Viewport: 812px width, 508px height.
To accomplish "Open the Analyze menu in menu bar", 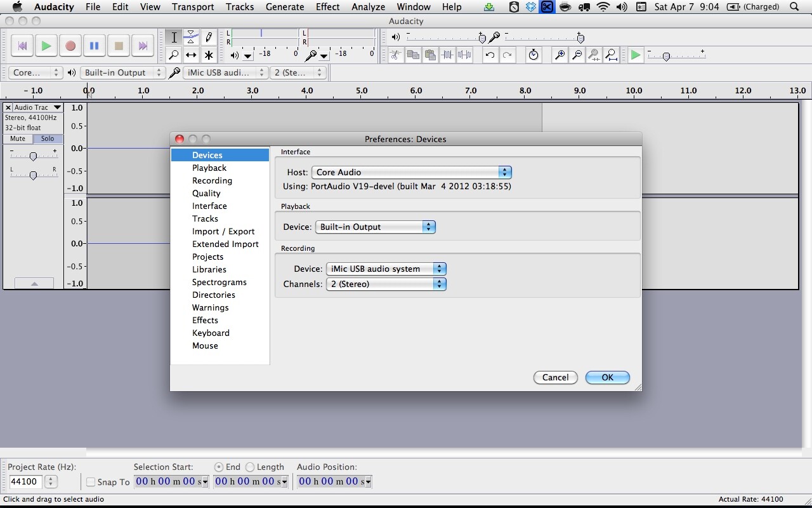I will pyautogui.click(x=368, y=7).
